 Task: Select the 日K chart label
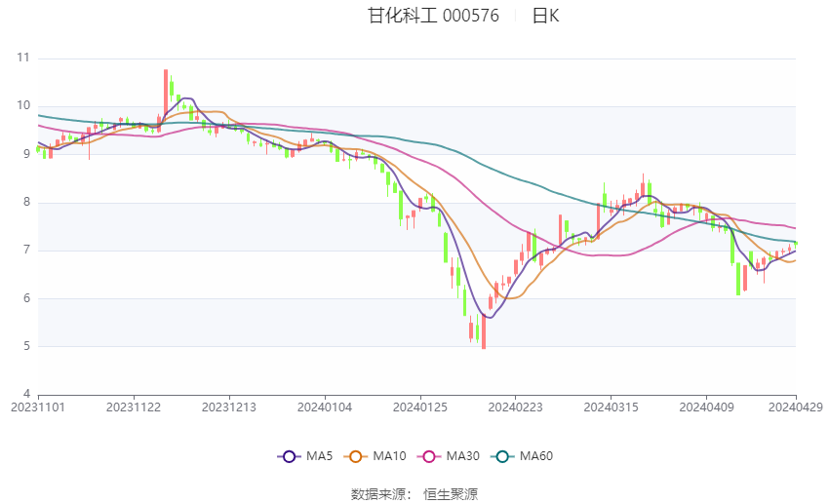tap(545, 16)
